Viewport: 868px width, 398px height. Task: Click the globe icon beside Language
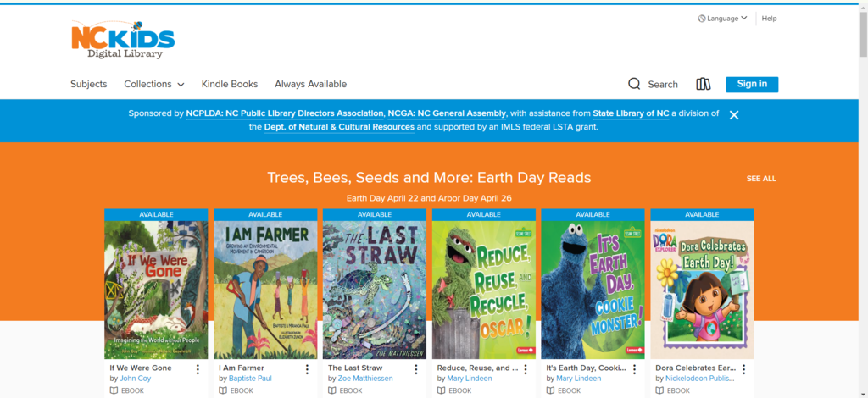[702, 19]
